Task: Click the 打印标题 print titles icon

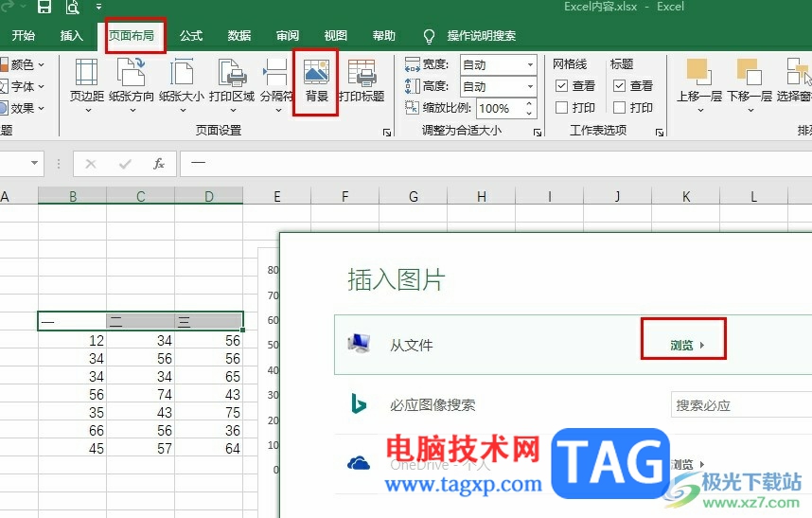Action: tap(362, 72)
